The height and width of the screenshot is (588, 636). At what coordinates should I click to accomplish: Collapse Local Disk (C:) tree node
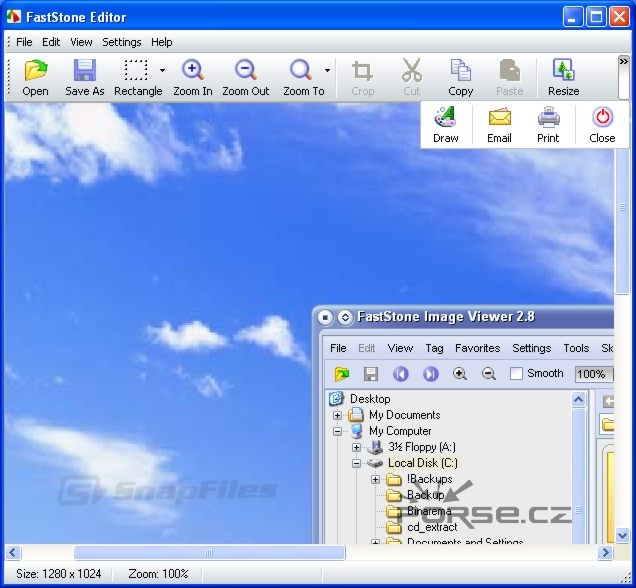coord(356,463)
